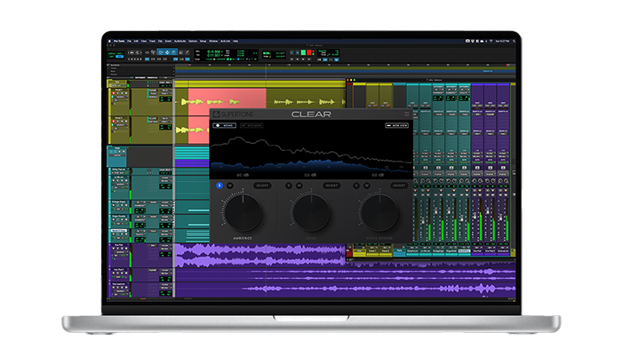Click the Voice Reverb knob
This screenshot has width=622, height=364.
click(x=379, y=214)
